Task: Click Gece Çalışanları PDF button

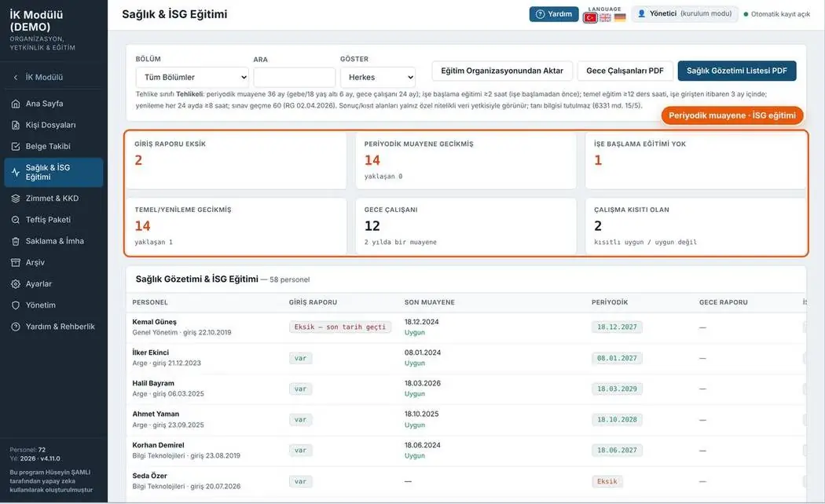Action: tap(625, 71)
